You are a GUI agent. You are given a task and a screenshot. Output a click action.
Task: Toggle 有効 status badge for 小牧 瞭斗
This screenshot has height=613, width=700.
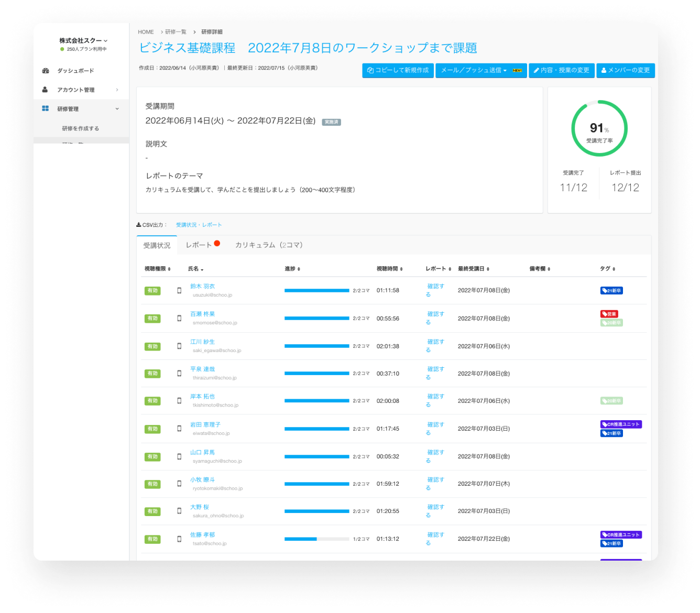coord(152,484)
